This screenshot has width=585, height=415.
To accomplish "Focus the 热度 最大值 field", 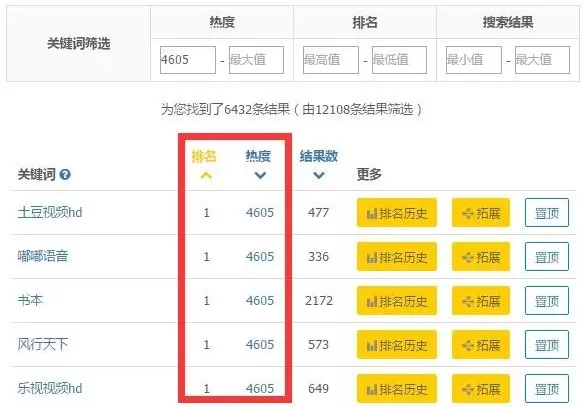I will click(256, 60).
